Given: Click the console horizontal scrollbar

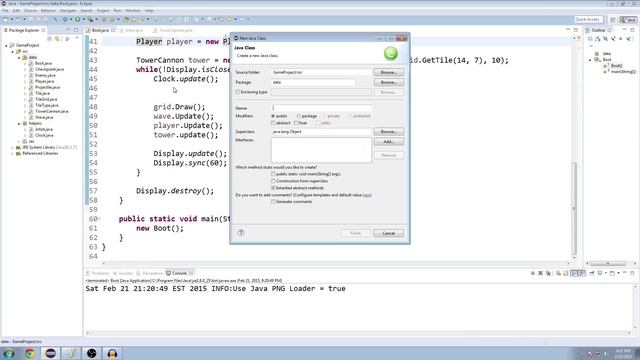Looking at the screenshot, I should [x=359, y=333].
